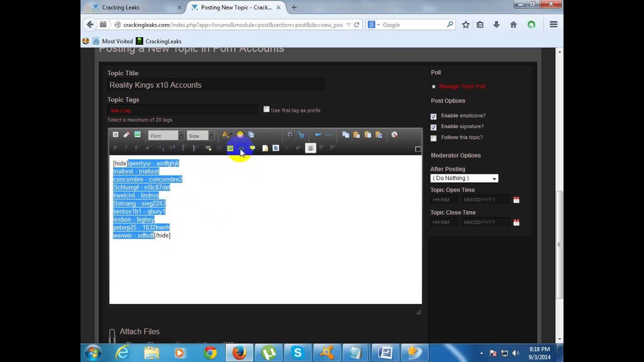Open Microsoft Word from the taskbar
644x362 pixels.
click(385, 353)
